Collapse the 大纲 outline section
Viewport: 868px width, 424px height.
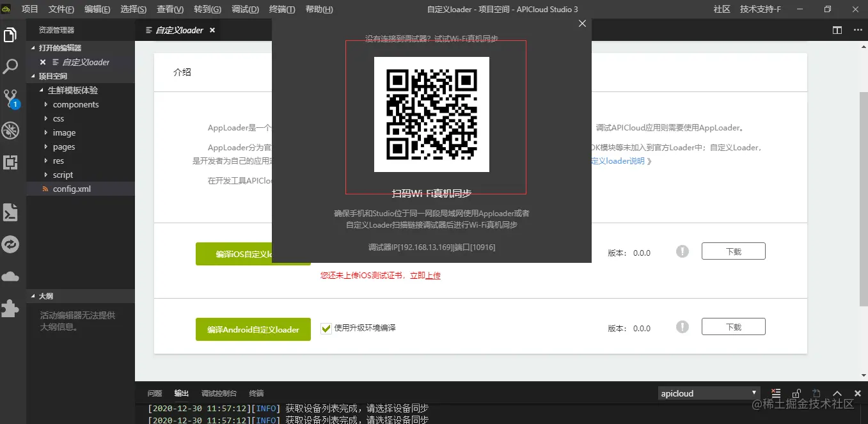[81, 296]
